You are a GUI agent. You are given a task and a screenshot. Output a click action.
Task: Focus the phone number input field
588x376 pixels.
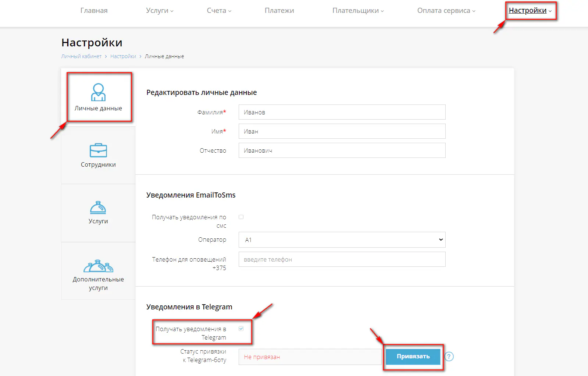tap(342, 259)
